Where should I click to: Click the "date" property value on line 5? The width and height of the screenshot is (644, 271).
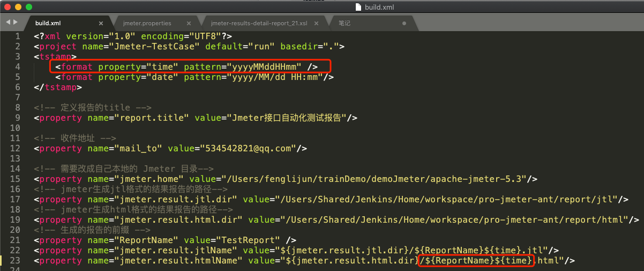coord(162,77)
